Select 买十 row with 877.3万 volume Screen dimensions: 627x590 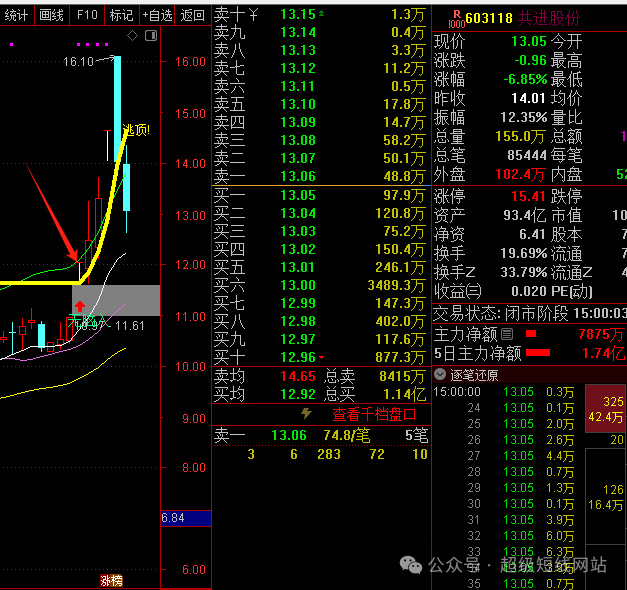[321, 357]
